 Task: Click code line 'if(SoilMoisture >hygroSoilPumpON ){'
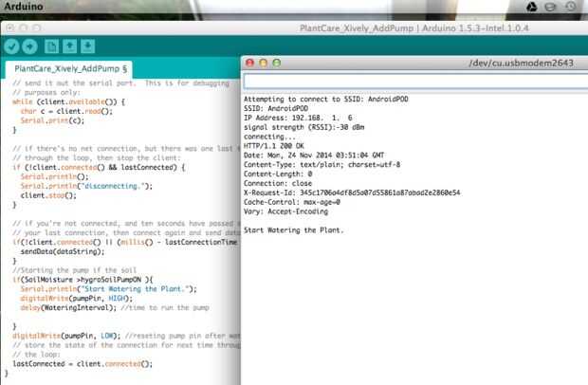pos(83,280)
